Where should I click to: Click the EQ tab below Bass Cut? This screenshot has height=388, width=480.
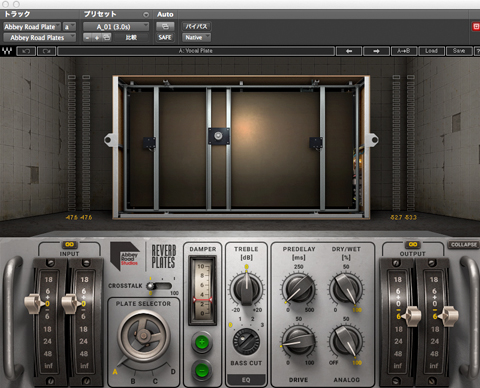point(246,380)
